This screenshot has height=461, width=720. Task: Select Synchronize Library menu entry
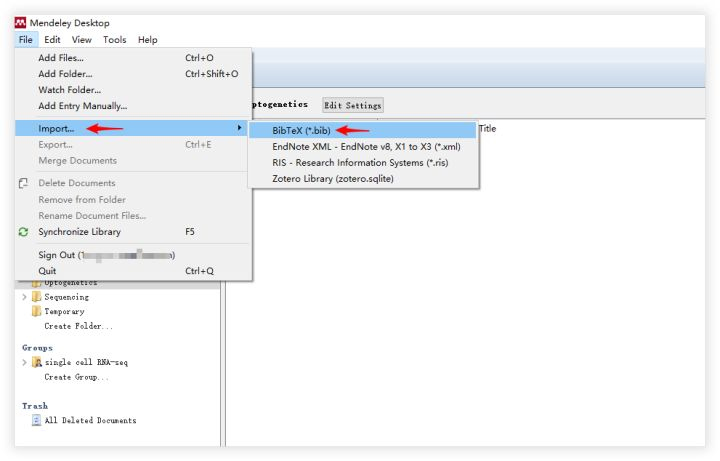coord(134,232)
